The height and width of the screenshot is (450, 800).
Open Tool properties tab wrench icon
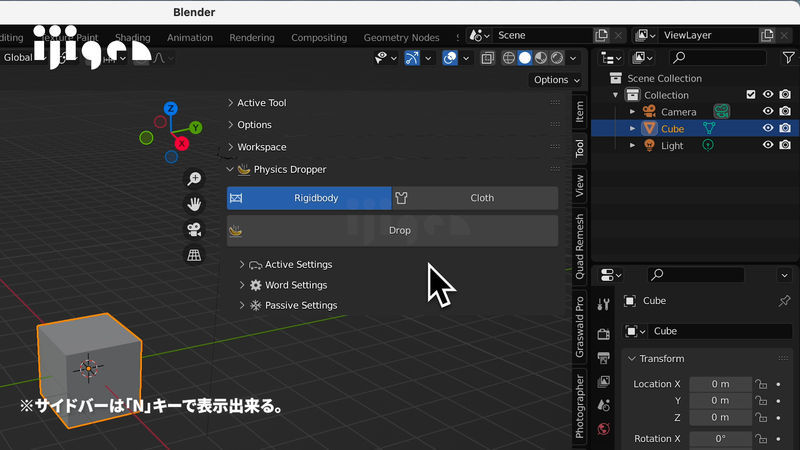coord(604,305)
